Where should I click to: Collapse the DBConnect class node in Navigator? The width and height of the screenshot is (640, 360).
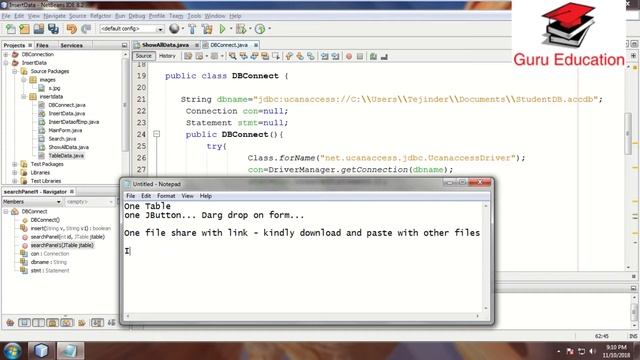pos(6,211)
